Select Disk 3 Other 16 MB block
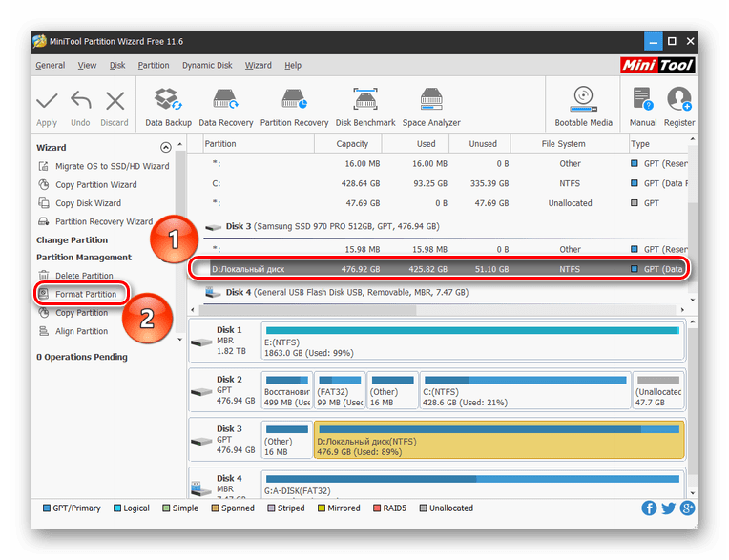This screenshot has height=560, width=729. (x=287, y=440)
